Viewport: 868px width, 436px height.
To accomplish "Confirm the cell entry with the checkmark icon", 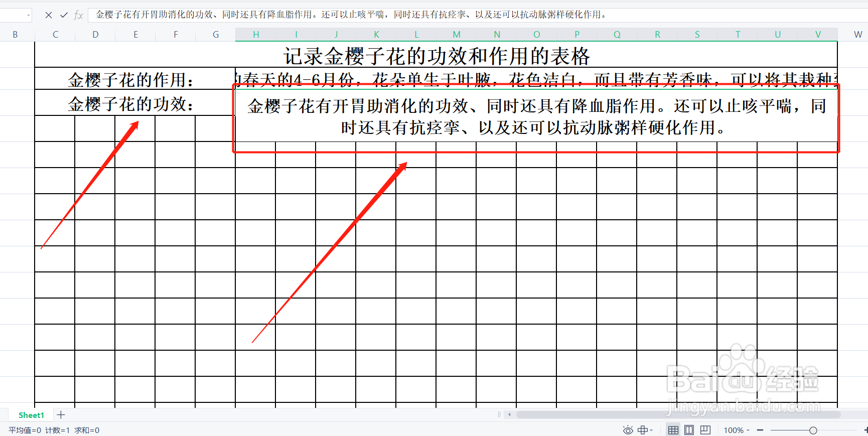I will (x=64, y=15).
